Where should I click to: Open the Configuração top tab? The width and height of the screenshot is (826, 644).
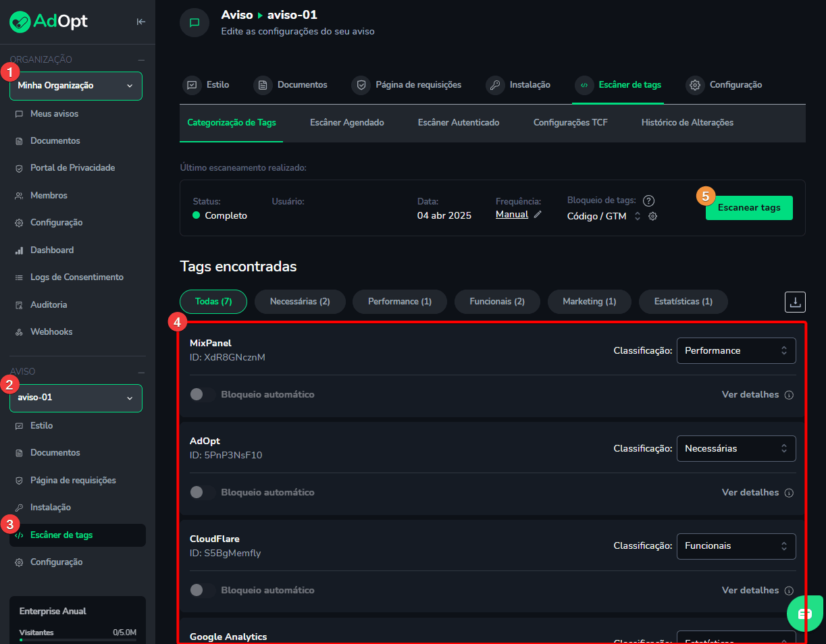[x=725, y=85]
